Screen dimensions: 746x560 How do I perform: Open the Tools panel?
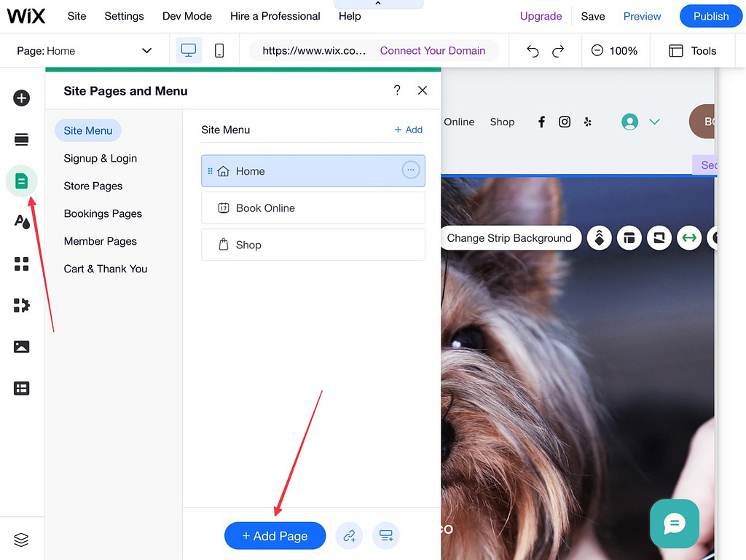coord(692,51)
